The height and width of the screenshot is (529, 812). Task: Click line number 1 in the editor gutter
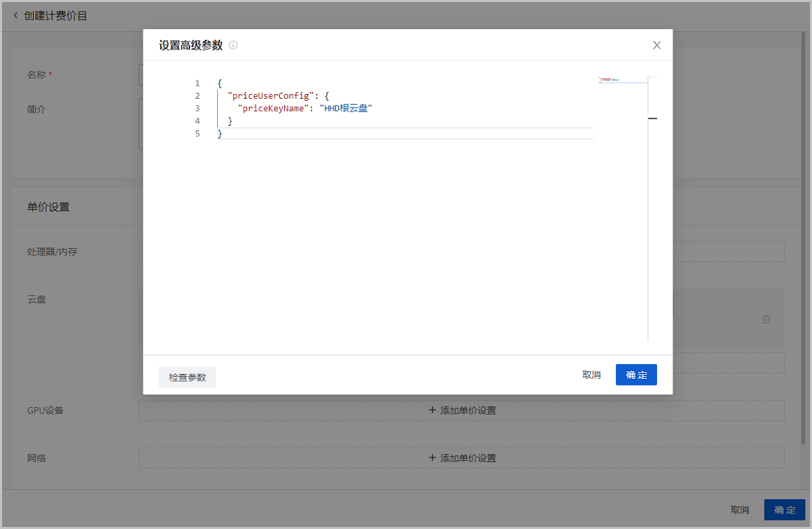click(x=197, y=83)
